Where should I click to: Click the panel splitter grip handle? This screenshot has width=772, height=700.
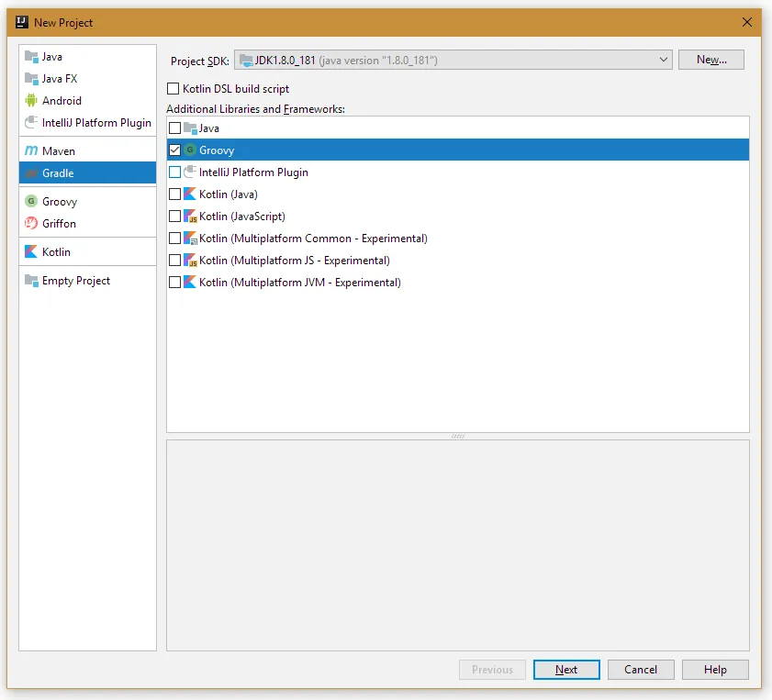click(x=458, y=437)
